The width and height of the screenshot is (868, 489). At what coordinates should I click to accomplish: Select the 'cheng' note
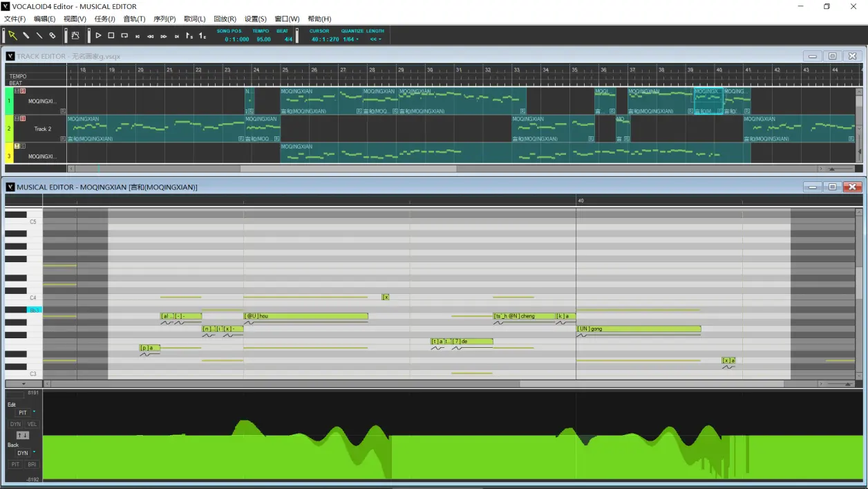point(524,316)
